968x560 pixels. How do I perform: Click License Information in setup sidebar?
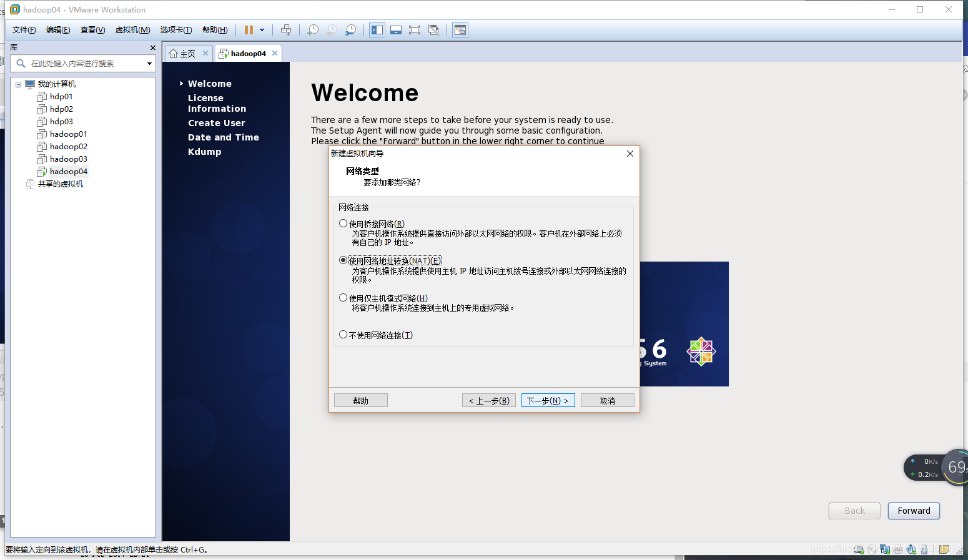217,103
